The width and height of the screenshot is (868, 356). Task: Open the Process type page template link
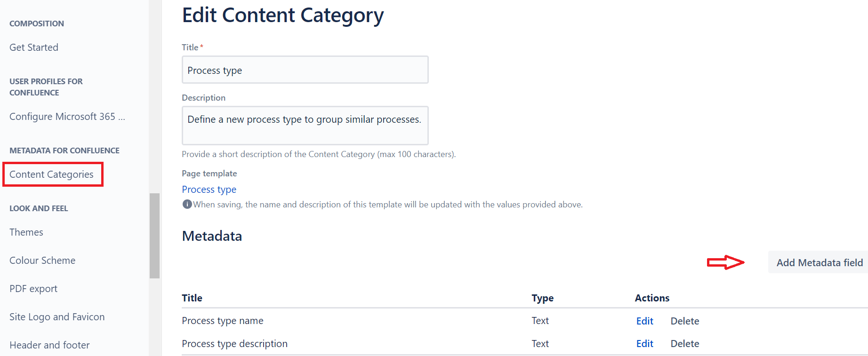(209, 190)
